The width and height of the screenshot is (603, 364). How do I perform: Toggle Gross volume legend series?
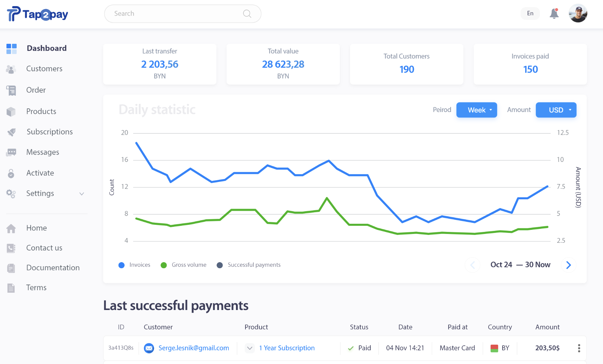(x=183, y=265)
